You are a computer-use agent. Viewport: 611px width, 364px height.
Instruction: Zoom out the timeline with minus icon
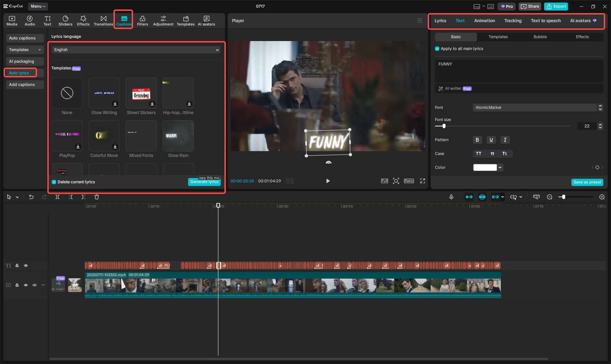pyautogui.click(x=550, y=197)
